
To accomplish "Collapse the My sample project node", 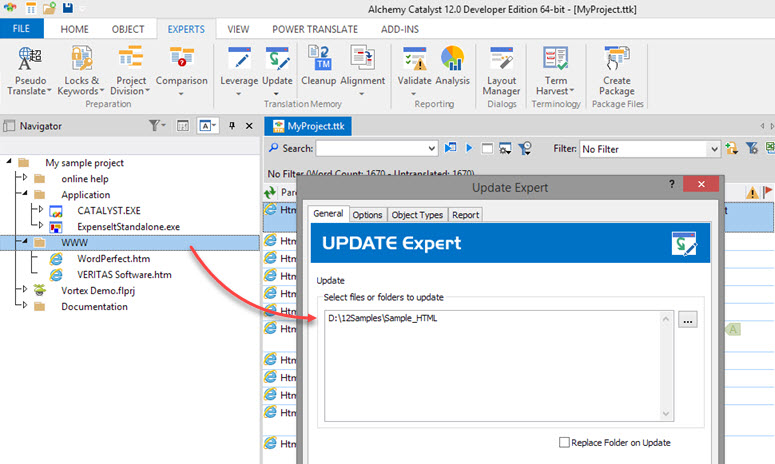I will (8, 161).
